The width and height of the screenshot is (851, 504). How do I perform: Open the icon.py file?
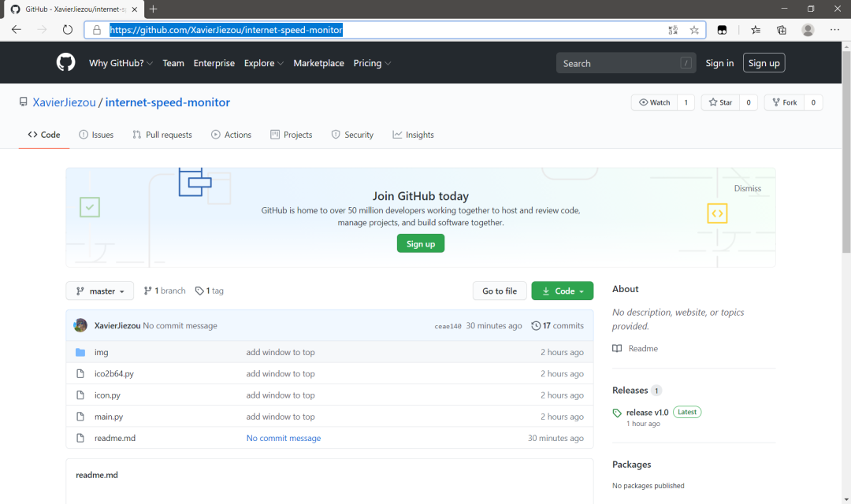coord(107,395)
